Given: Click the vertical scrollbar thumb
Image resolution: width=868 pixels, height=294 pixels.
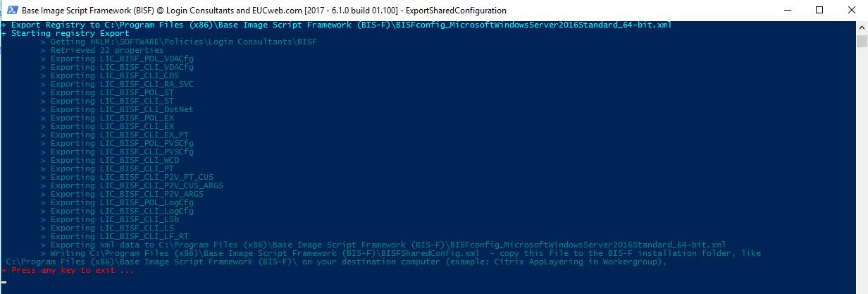Looking at the screenshot, I should [x=862, y=39].
